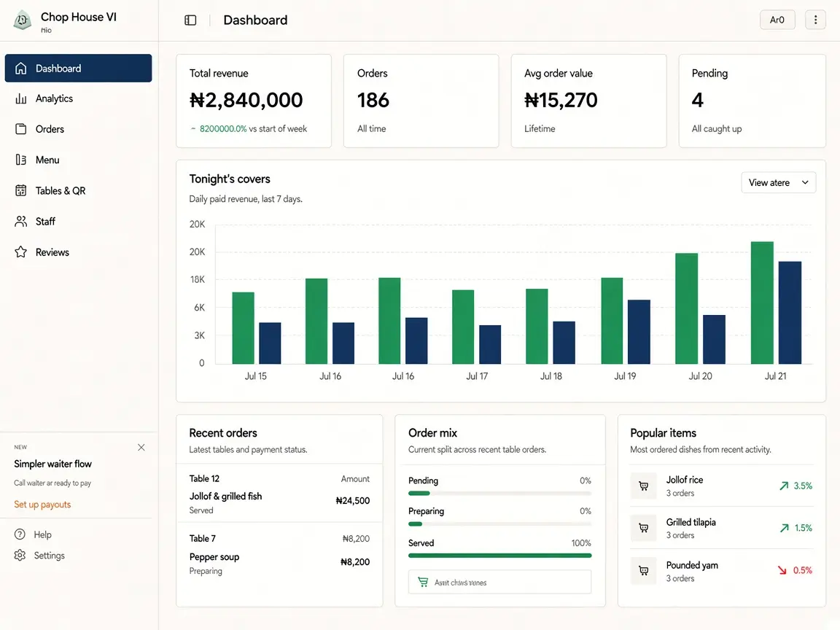
Task: Click the cart icon beside Jollof rice
Action: click(x=643, y=486)
